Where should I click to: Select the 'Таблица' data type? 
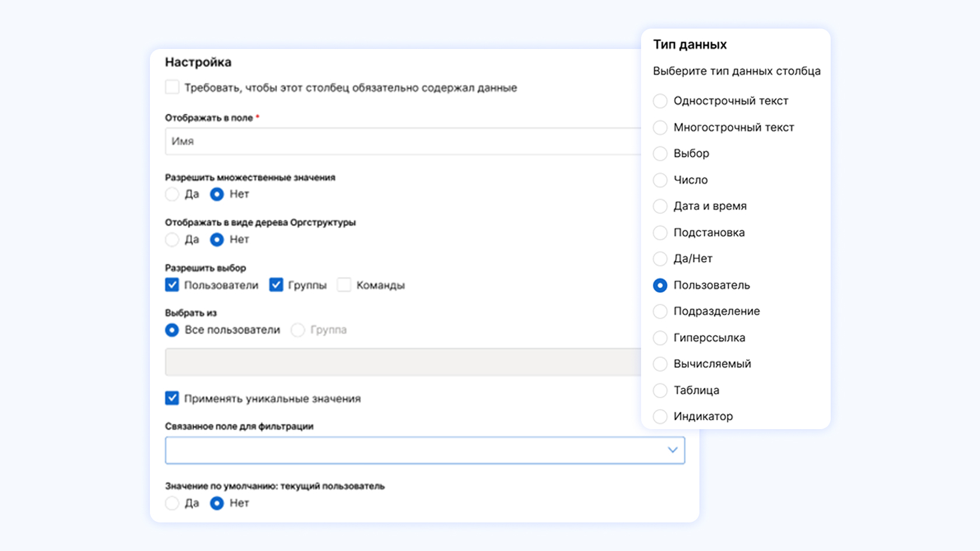click(660, 390)
